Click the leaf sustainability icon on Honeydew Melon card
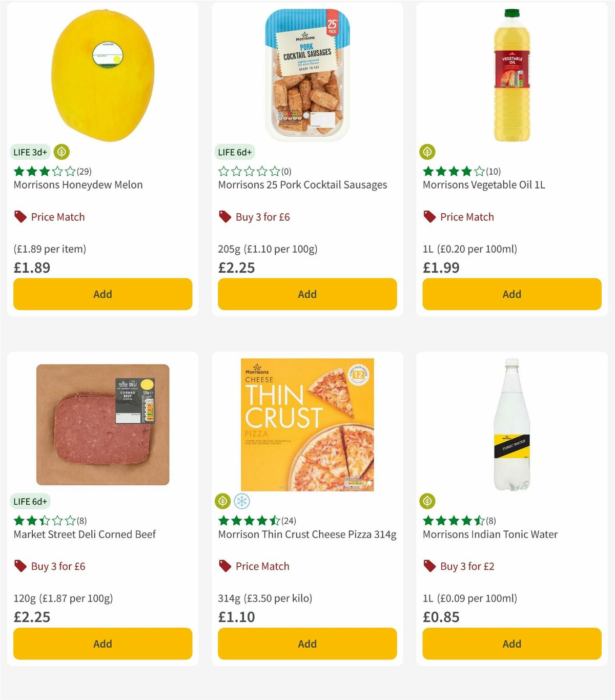 point(61,152)
